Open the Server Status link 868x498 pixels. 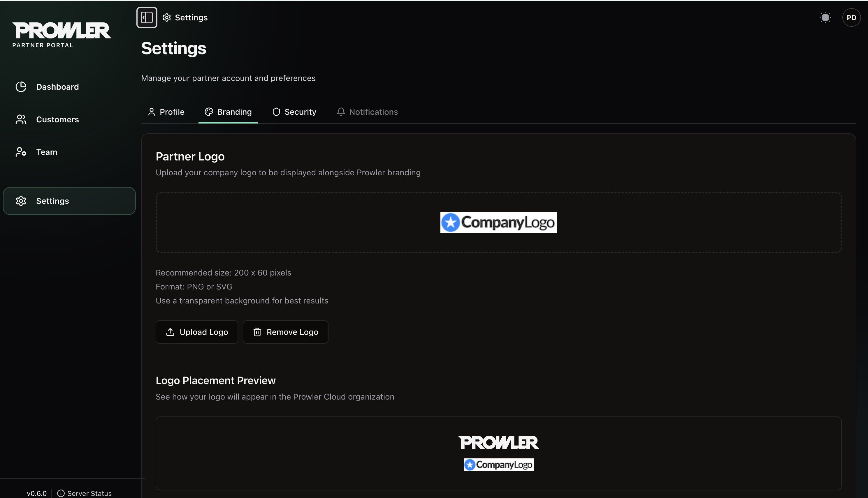point(84,493)
